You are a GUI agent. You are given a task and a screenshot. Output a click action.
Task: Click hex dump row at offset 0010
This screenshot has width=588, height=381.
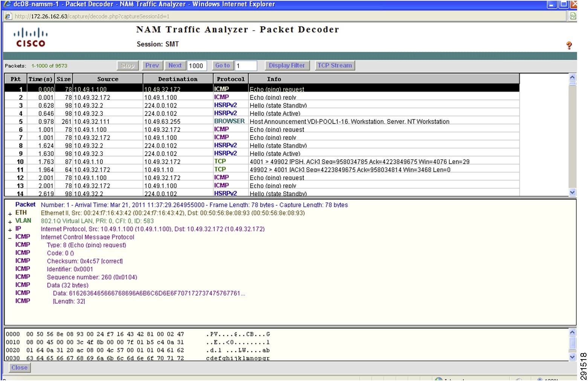tap(138, 342)
